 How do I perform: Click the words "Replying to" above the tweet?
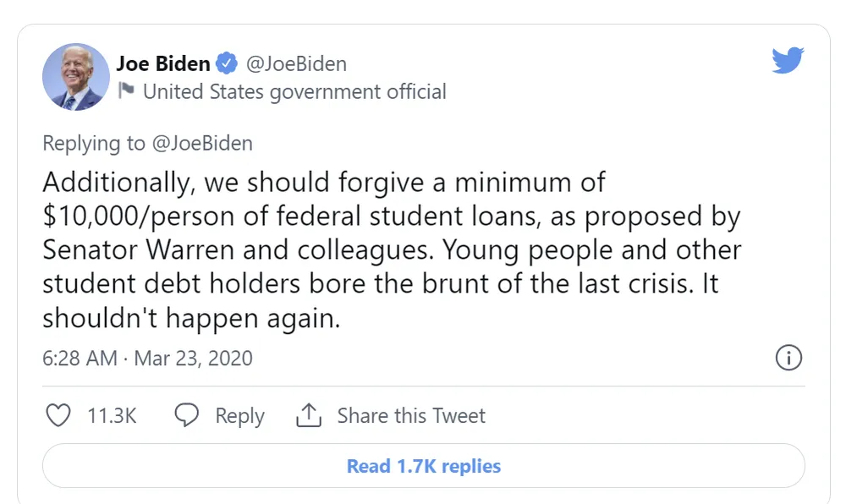click(94, 143)
